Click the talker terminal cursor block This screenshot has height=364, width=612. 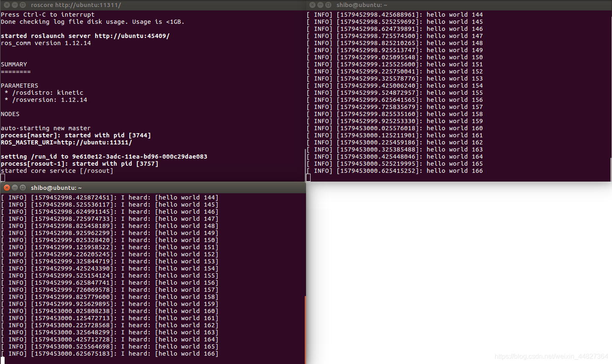click(308, 178)
